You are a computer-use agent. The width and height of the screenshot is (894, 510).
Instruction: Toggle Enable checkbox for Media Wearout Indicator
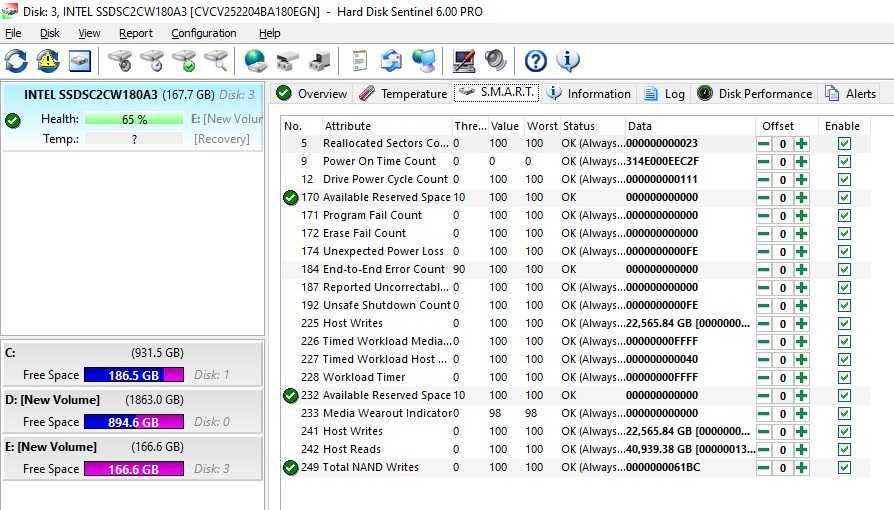pyautogui.click(x=844, y=414)
